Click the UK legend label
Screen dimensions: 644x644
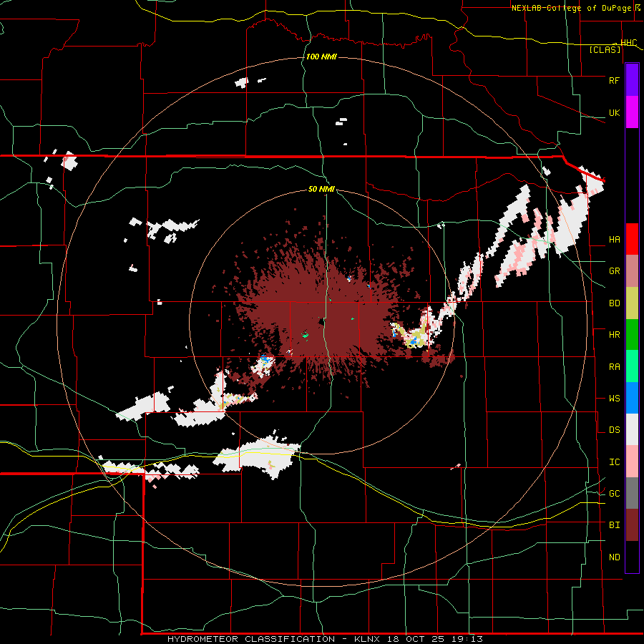point(614,112)
